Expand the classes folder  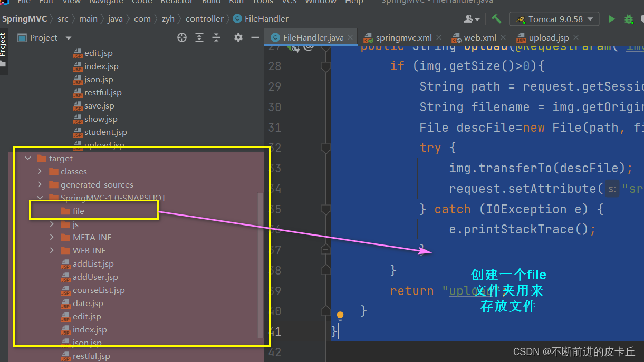pyautogui.click(x=40, y=171)
